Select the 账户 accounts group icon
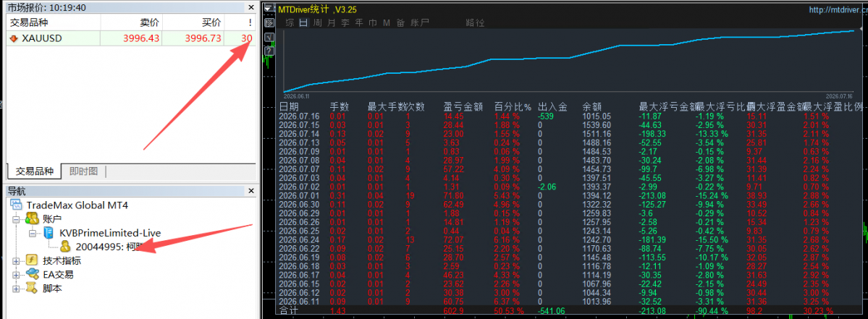Viewport: 868px width, 319px height. coord(32,219)
